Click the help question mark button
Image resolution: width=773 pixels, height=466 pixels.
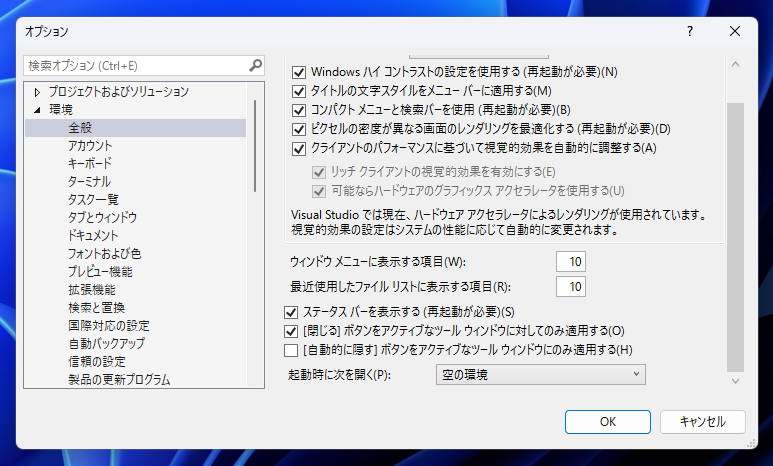coord(690,31)
